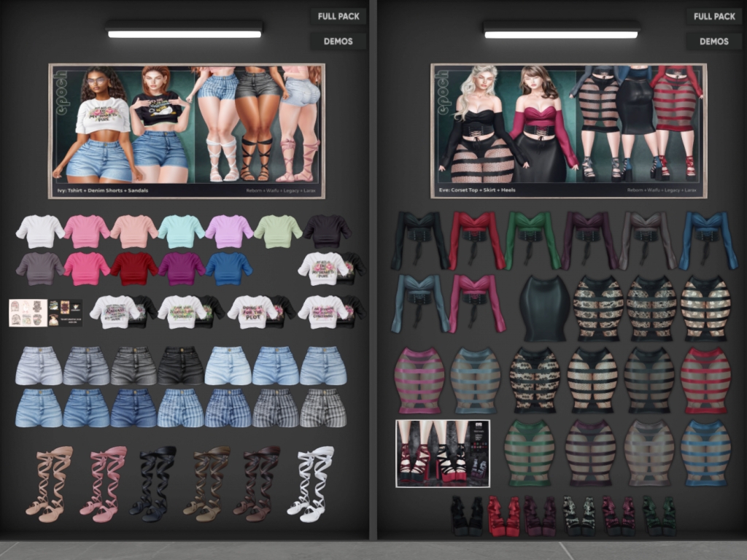Screen dimensions: 747x560
Task: Select the green long-sleeve corset top
Action: pyautogui.click(x=531, y=240)
